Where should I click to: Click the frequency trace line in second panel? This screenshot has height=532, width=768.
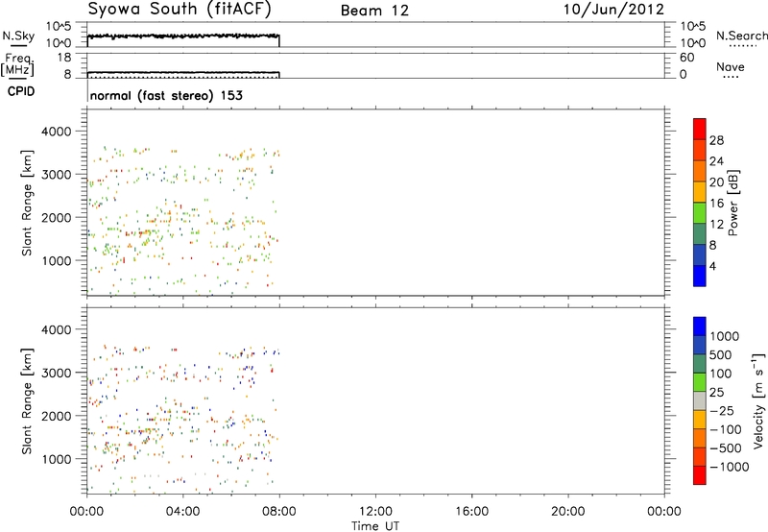click(x=183, y=72)
